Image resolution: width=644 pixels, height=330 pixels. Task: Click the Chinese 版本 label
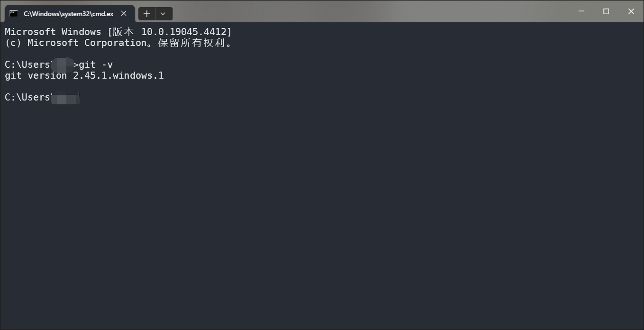[x=123, y=32]
